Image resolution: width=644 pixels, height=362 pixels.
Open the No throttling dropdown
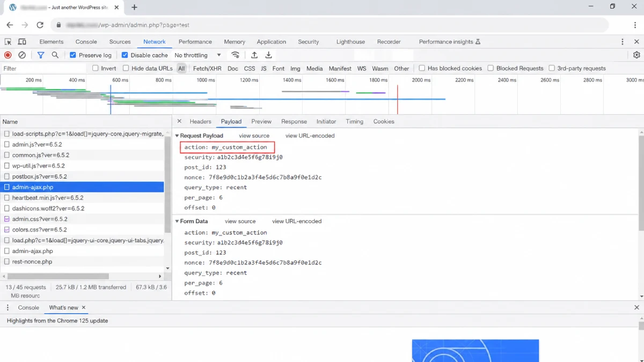coord(197,55)
